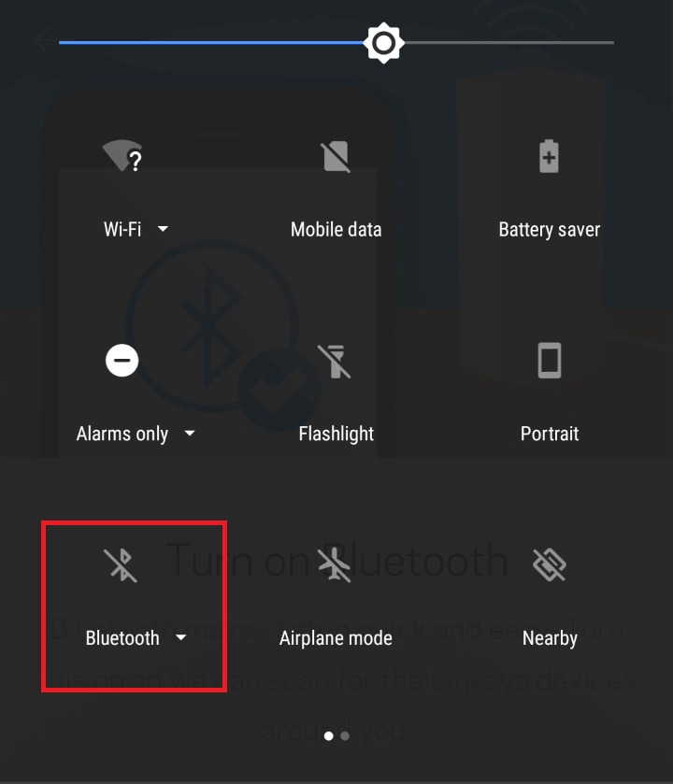This screenshot has height=784, width=673.
Task: Expand the Bluetooth dropdown arrow
Action: pyautogui.click(x=181, y=637)
